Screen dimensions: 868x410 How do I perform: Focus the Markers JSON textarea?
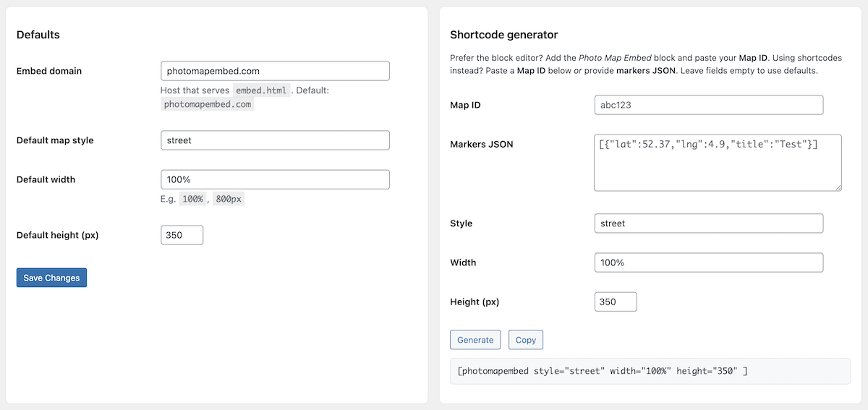717,163
